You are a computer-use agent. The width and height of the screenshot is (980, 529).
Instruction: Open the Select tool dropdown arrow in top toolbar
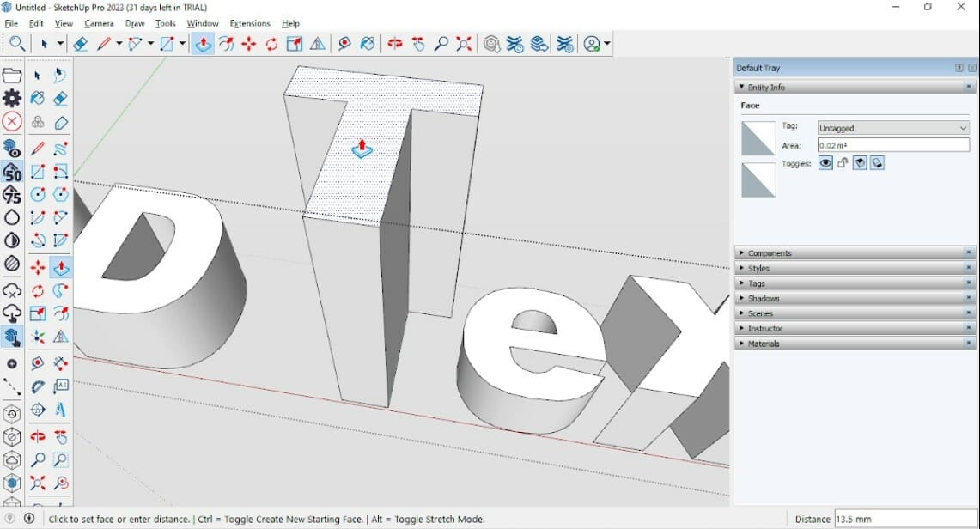click(x=60, y=44)
